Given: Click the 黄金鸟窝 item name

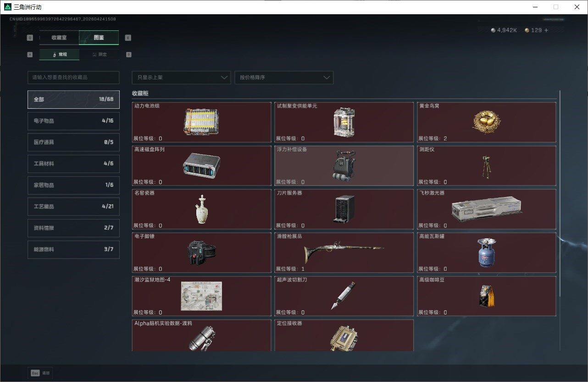Looking at the screenshot, I should coord(429,106).
